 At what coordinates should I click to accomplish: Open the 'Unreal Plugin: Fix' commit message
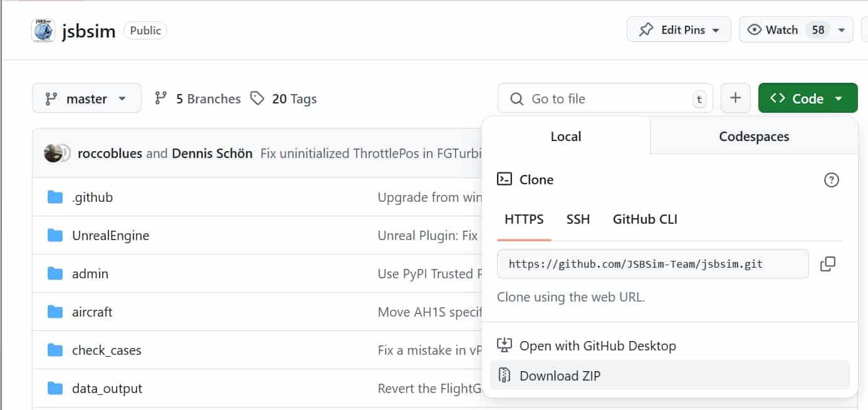[428, 236]
